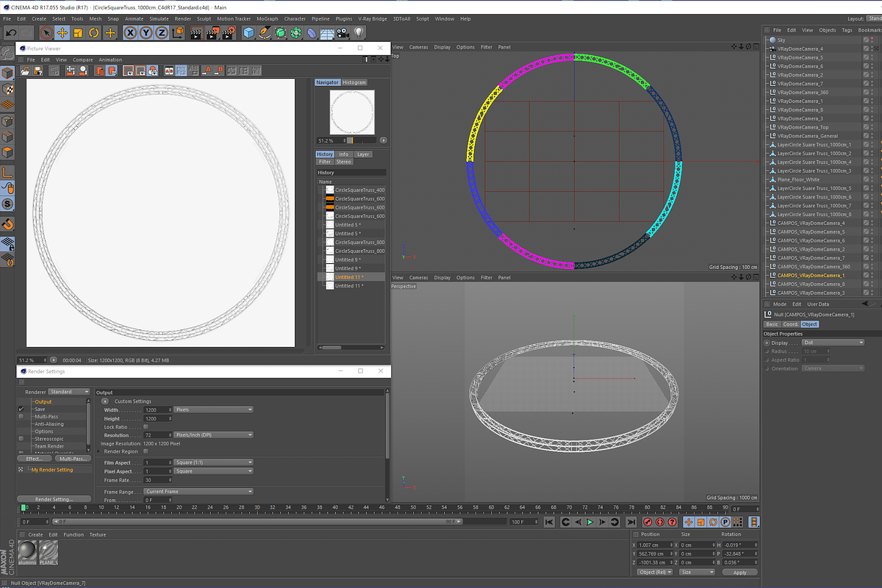
Task: Expand the Custom Settings preset arrow
Action: coord(105,401)
